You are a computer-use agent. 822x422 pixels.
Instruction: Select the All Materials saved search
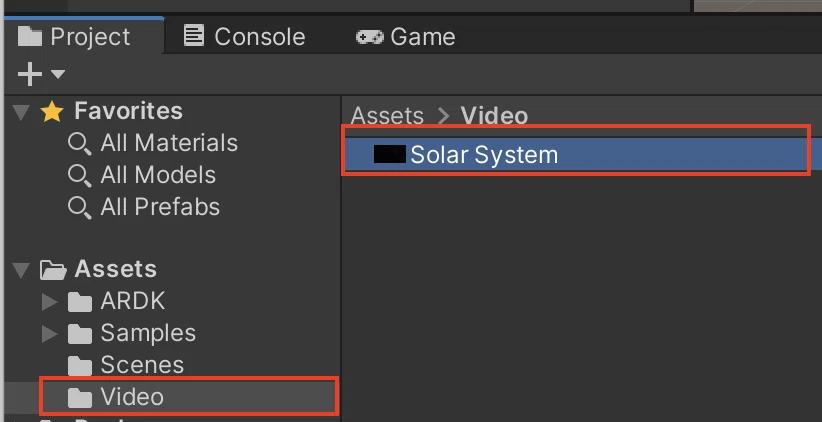click(153, 143)
